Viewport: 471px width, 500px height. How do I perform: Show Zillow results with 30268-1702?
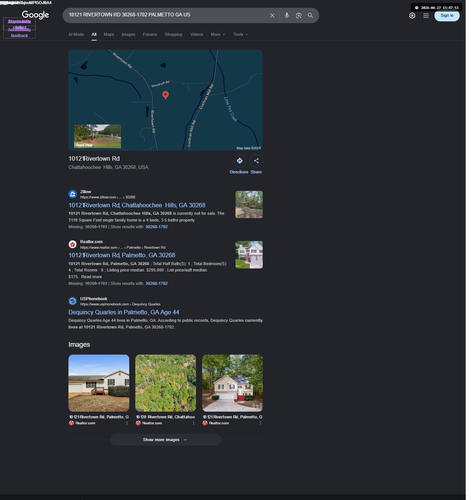pyautogui.click(x=156, y=227)
